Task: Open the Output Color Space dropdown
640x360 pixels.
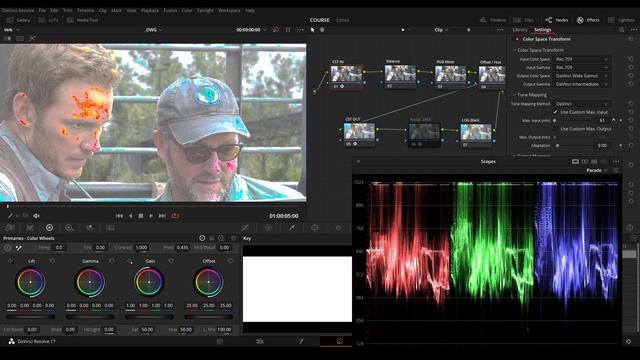Action: point(582,76)
